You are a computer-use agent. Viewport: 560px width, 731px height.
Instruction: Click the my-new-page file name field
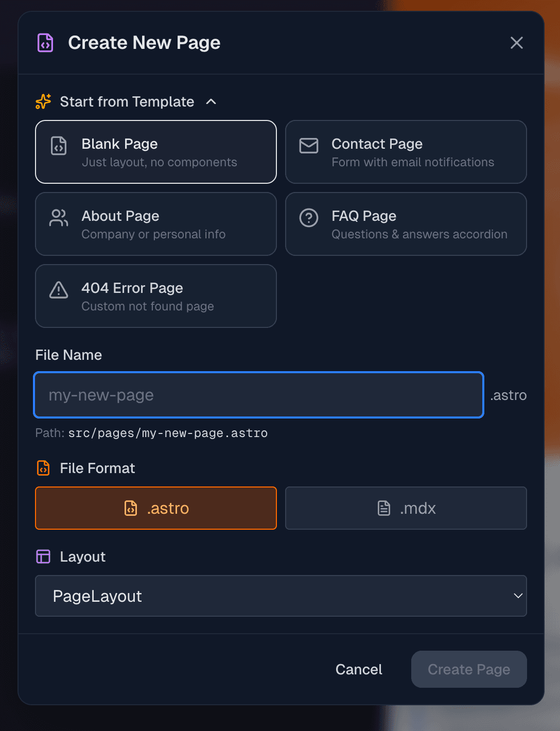click(x=258, y=395)
